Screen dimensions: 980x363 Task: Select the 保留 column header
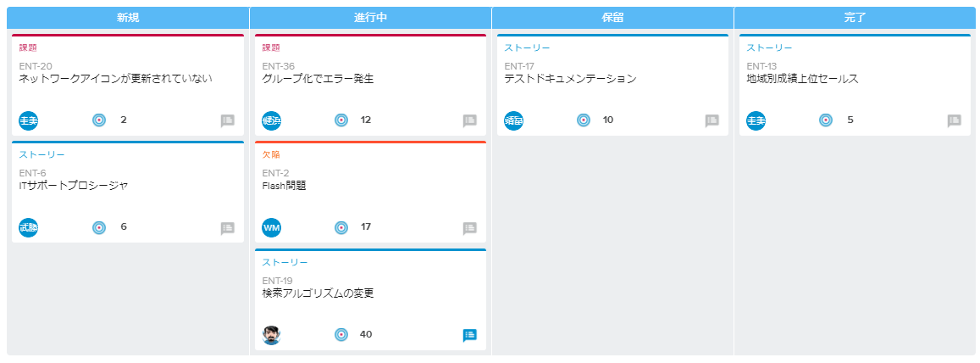(x=612, y=17)
